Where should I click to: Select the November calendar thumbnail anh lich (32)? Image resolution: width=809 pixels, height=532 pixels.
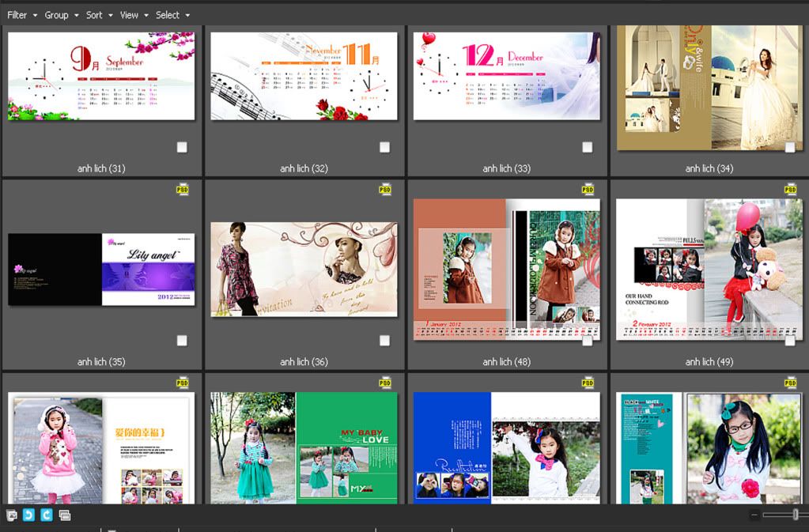click(x=304, y=77)
